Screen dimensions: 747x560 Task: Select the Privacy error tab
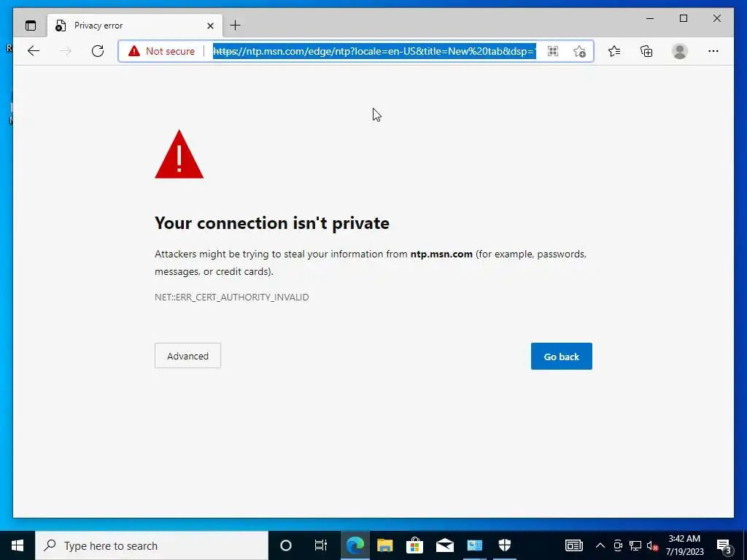tap(134, 26)
